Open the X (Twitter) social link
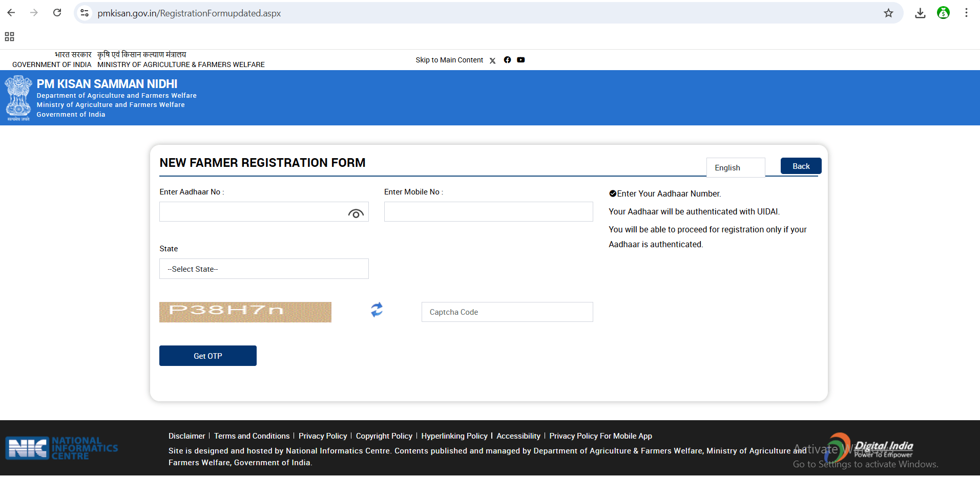 click(x=492, y=60)
